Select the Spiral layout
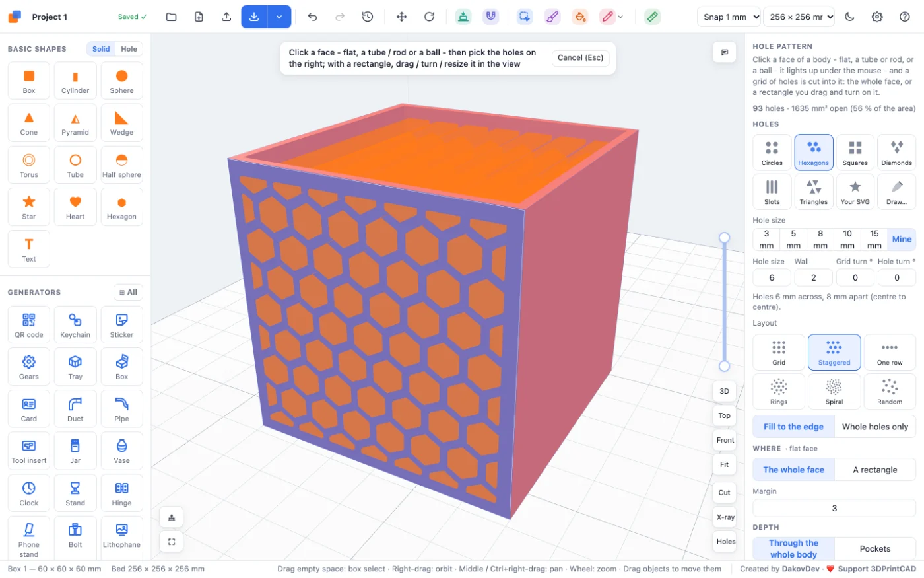 coord(834,392)
